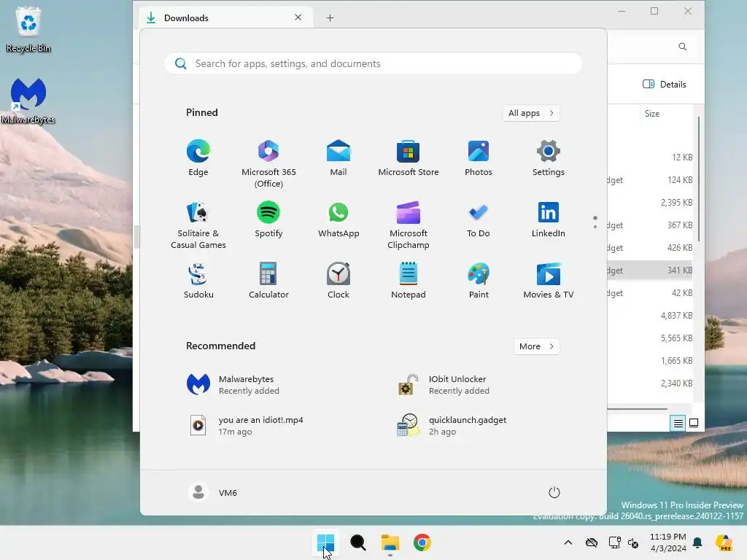Viewport: 747px width, 560px height.
Task: Click the Power button in Start menu
Action: pyautogui.click(x=554, y=492)
